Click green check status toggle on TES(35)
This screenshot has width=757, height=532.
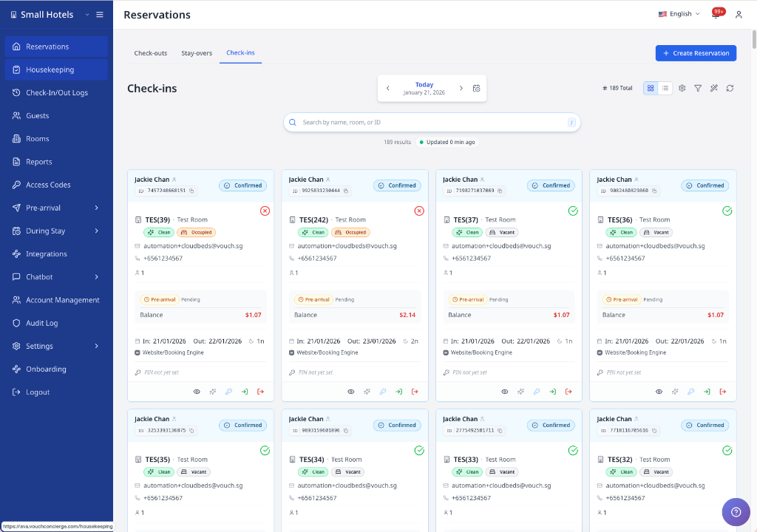265,450
